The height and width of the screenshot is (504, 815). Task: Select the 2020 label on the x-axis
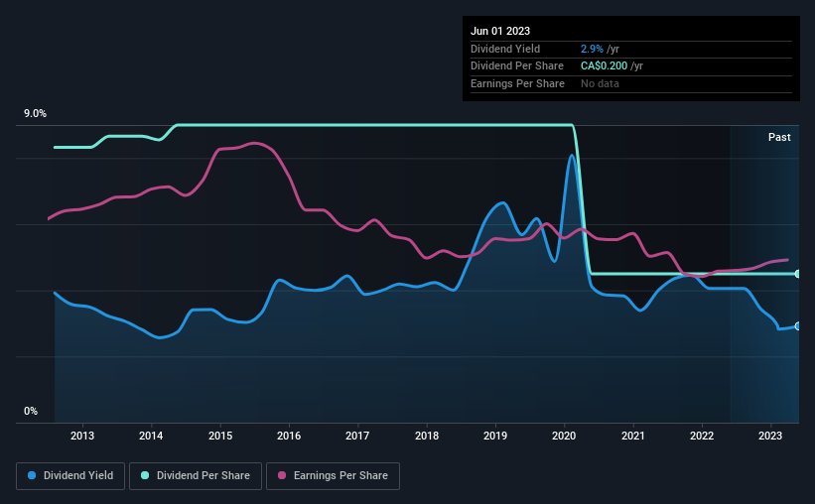pyautogui.click(x=564, y=436)
